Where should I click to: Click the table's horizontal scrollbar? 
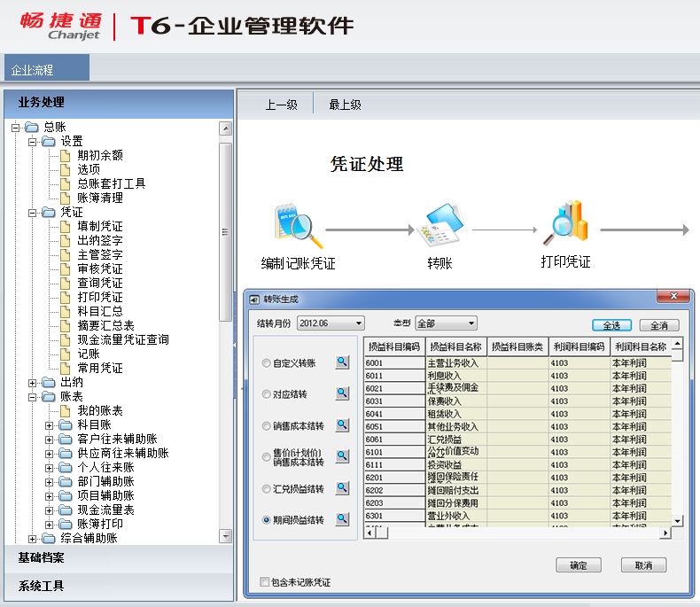(x=523, y=533)
